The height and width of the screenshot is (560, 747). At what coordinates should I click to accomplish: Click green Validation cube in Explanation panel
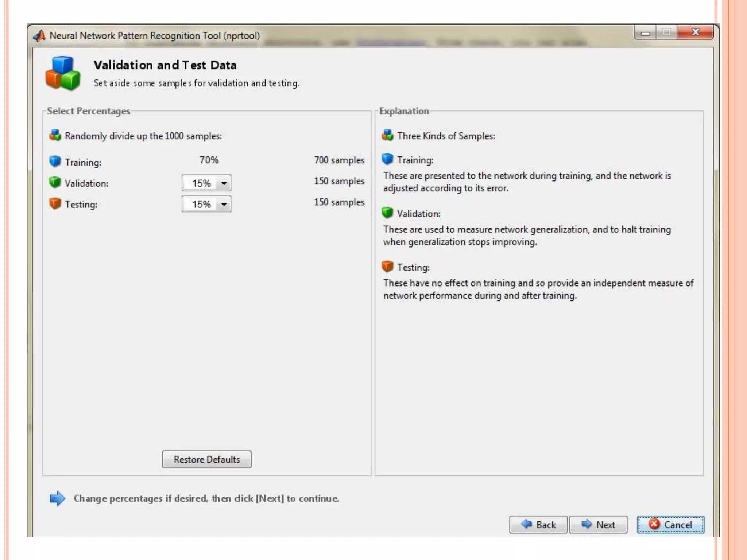coord(387,213)
